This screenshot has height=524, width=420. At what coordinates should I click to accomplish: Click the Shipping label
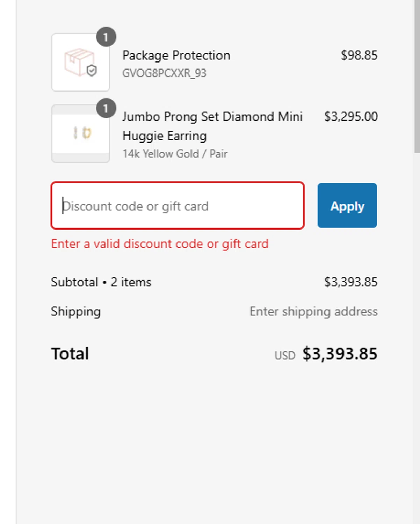tap(76, 312)
